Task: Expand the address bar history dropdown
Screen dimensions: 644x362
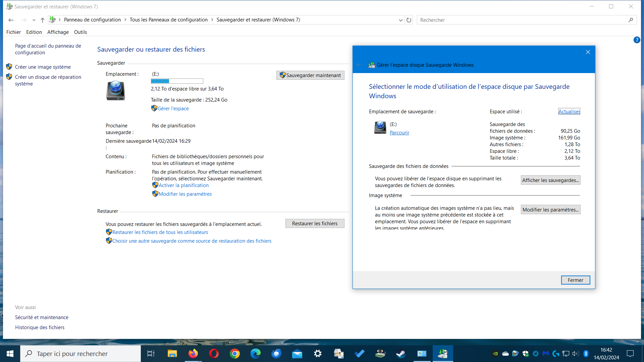Action: click(400, 20)
